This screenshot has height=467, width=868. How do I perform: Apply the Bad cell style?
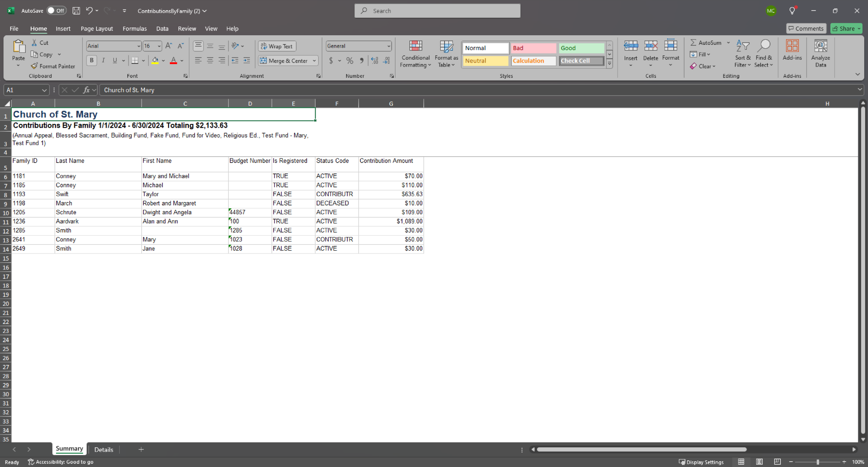pyautogui.click(x=533, y=48)
